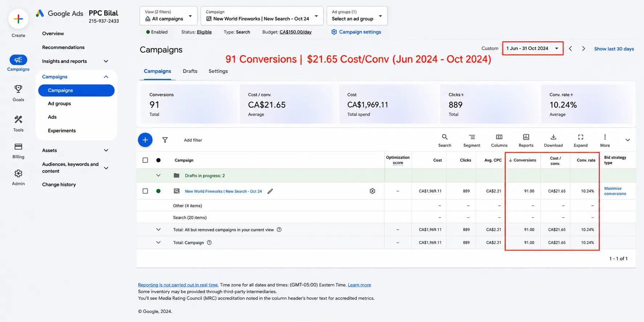Open the Segment tool
Image resolution: width=644 pixels, height=322 pixels.
(472, 140)
